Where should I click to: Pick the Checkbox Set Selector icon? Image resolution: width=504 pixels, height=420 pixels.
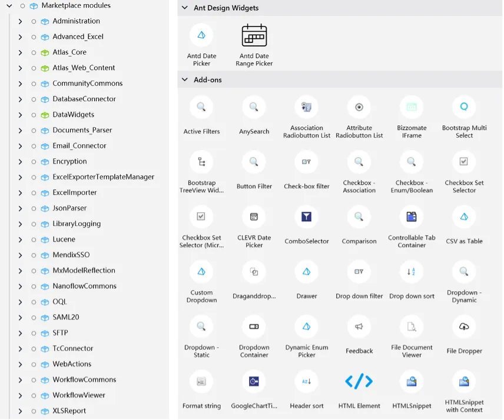(464, 162)
